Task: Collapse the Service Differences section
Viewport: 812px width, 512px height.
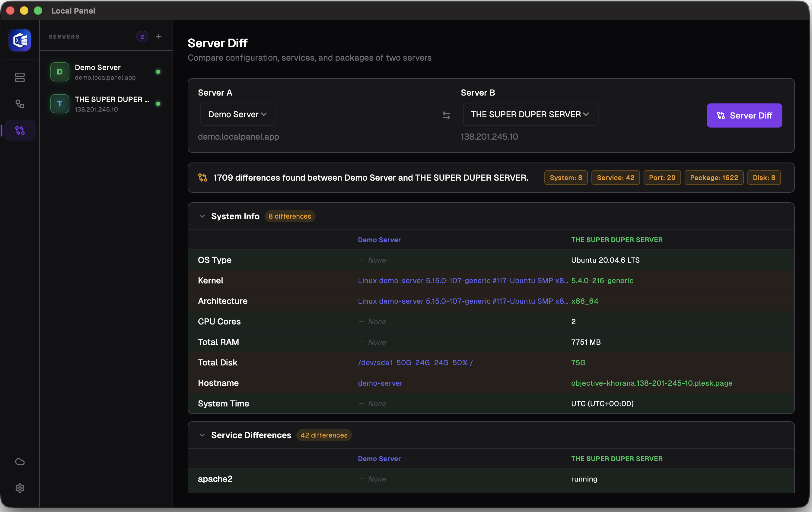Action: (202, 435)
